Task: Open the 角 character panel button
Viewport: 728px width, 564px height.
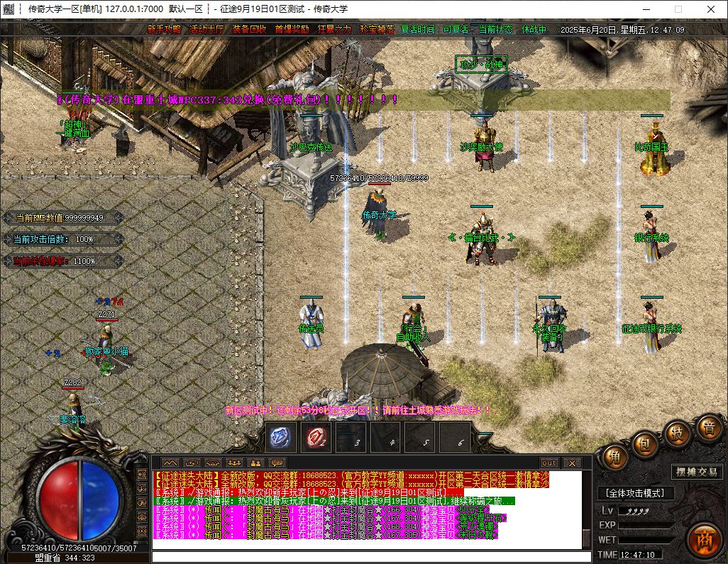Action: (x=614, y=458)
